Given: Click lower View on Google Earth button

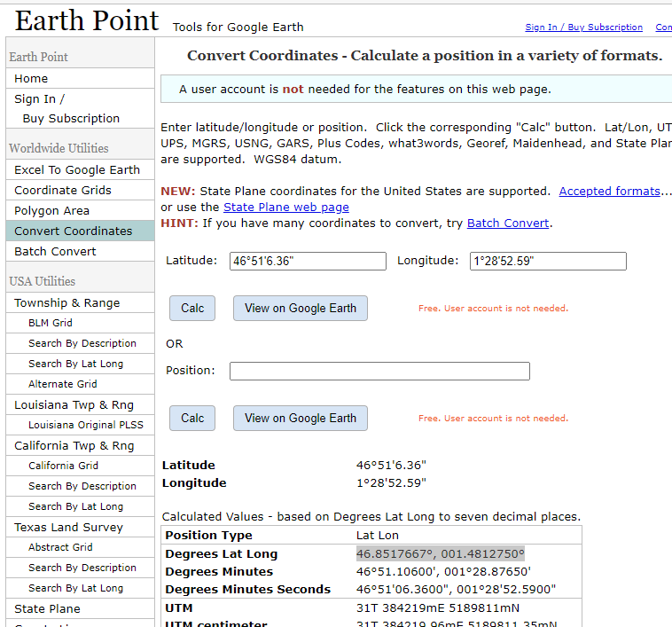Looking at the screenshot, I should coord(301,419).
